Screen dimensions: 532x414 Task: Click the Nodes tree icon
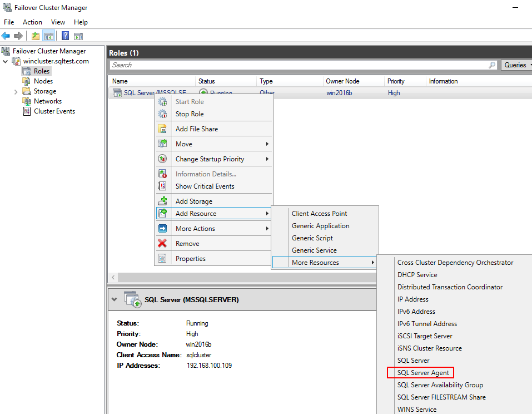pos(27,81)
